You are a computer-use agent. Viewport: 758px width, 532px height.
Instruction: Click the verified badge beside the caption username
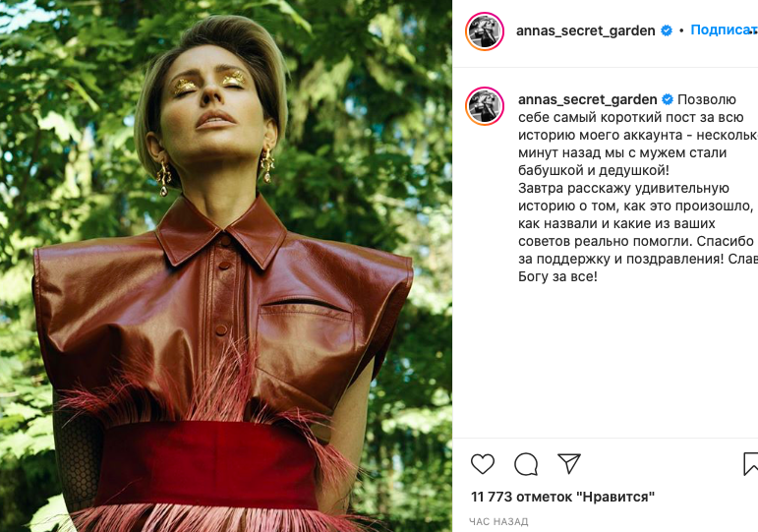click(x=668, y=99)
